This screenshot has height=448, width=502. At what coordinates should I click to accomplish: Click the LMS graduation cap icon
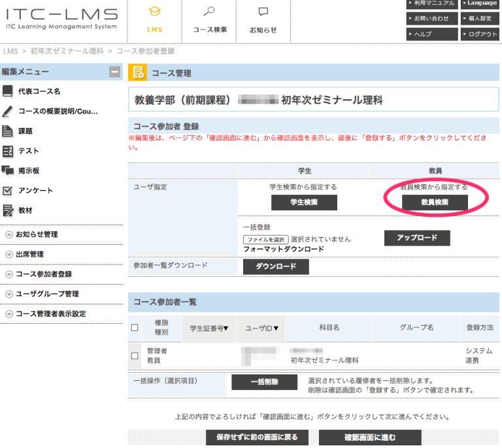[x=154, y=12]
